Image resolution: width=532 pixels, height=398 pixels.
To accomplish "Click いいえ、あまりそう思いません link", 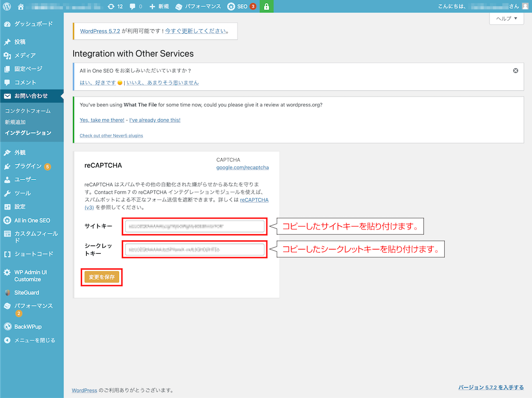I will click(163, 83).
